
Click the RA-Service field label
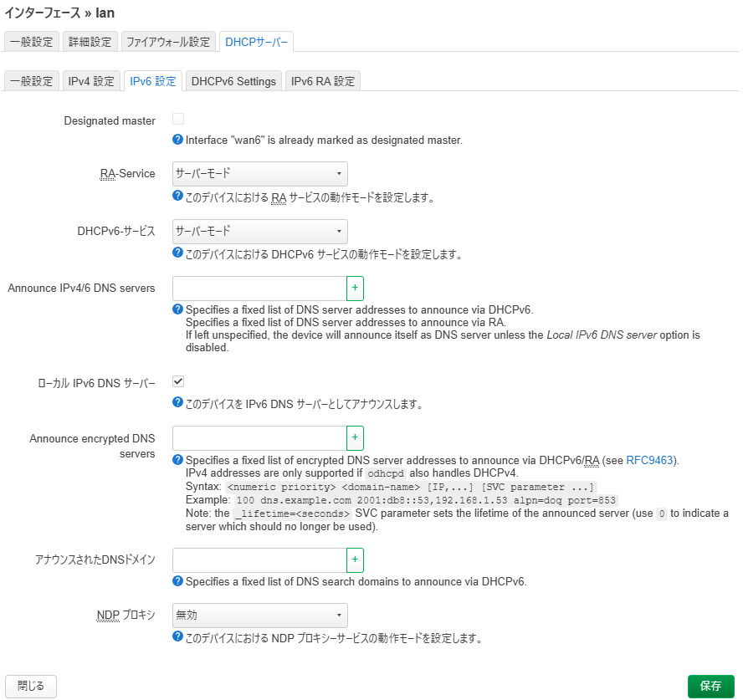coord(127,174)
